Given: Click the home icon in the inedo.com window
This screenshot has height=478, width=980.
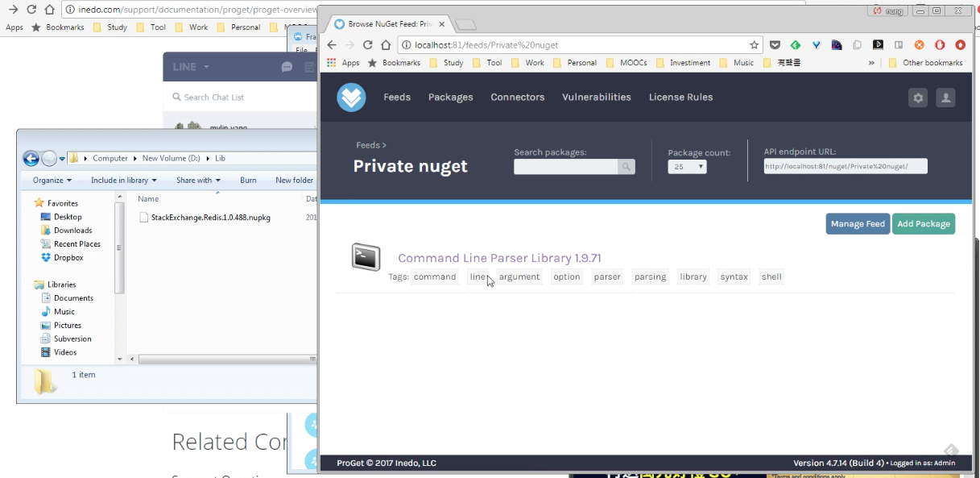Looking at the screenshot, I should (49, 10).
